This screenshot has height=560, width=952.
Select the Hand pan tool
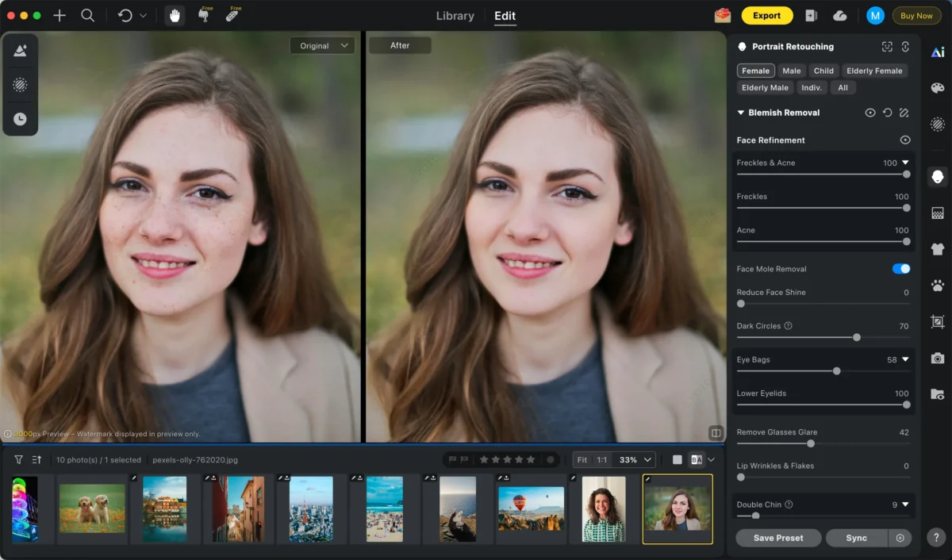(x=175, y=15)
